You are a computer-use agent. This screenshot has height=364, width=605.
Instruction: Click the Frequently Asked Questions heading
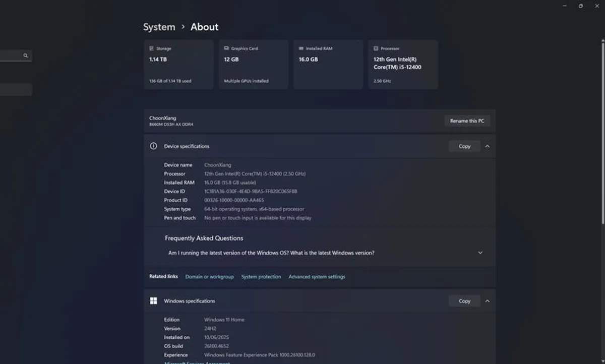tap(204, 238)
